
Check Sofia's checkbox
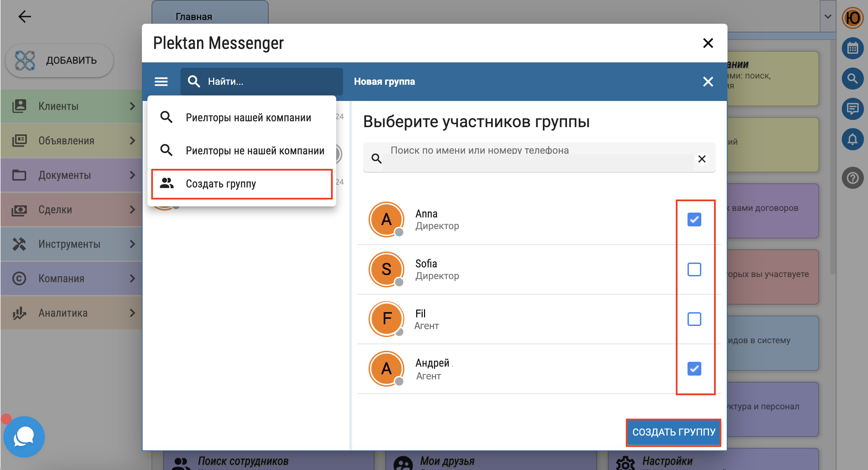[694, 269]
